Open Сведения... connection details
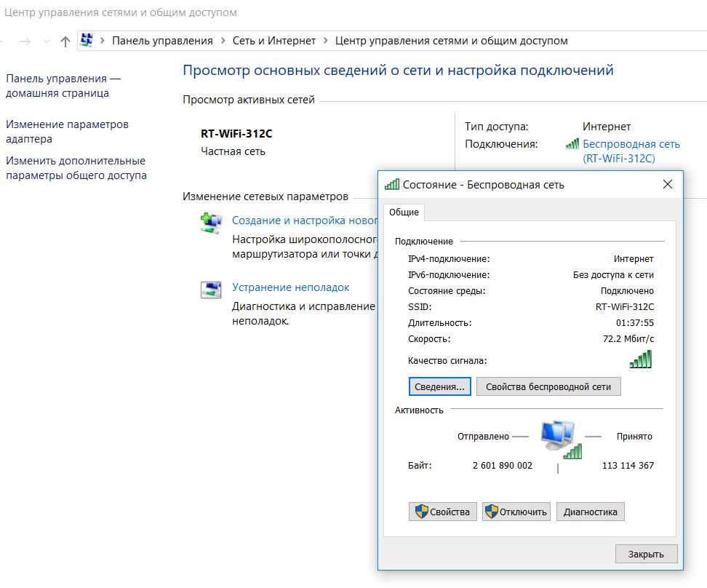 click(x=439, y=386)
